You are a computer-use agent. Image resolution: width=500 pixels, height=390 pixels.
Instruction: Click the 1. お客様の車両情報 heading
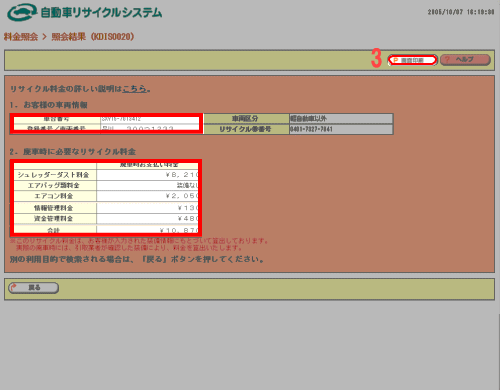click(x=49, y=105)
